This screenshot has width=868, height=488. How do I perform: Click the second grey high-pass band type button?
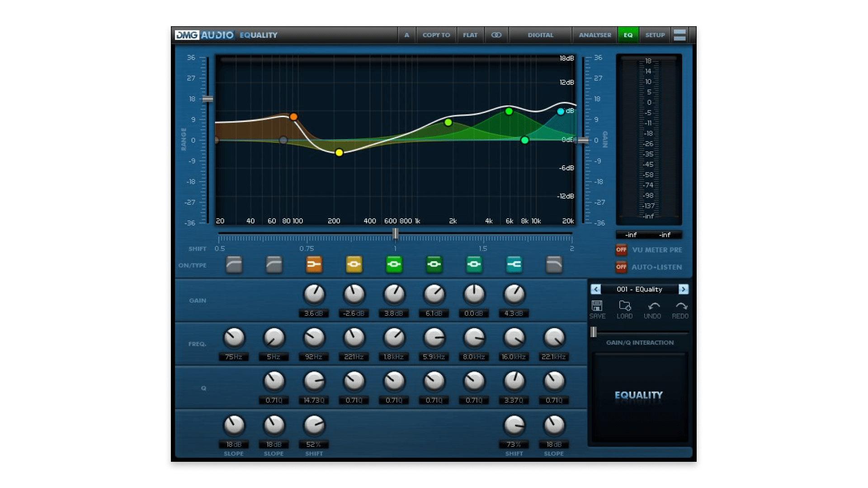click(274, 264)
